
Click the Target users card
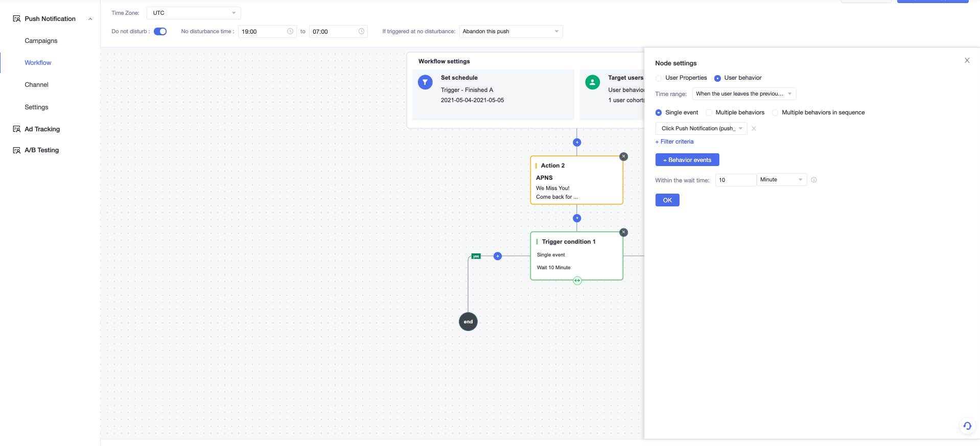tap(612, 95)
